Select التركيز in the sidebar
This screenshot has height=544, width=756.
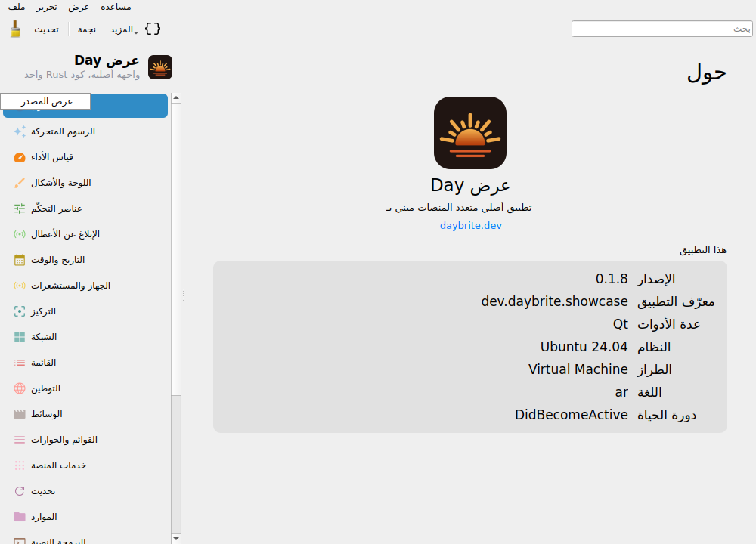[85, 311]
